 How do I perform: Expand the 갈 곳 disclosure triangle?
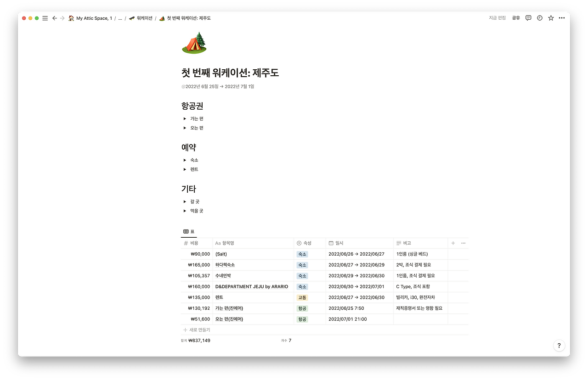pos(185,201)
